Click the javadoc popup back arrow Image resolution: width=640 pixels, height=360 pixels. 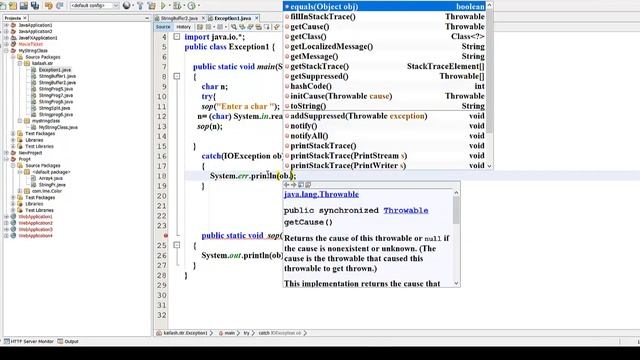pyautogui.click(x=287, y=185)
